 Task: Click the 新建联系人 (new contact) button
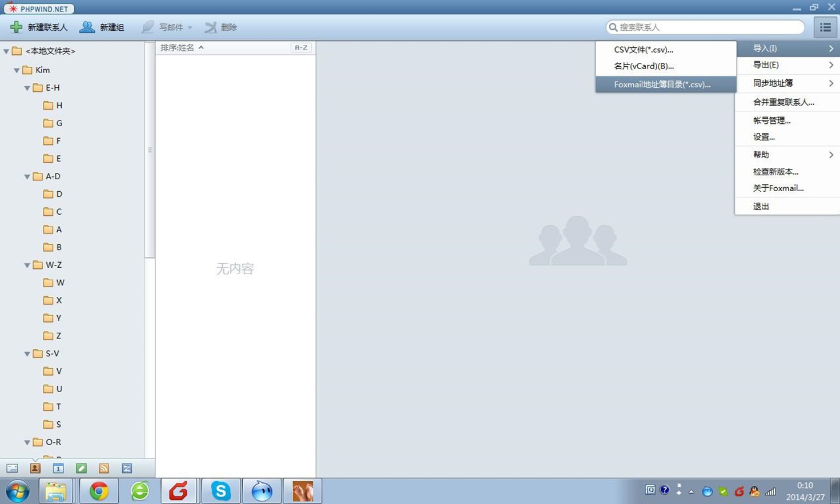tap(39, 27)
